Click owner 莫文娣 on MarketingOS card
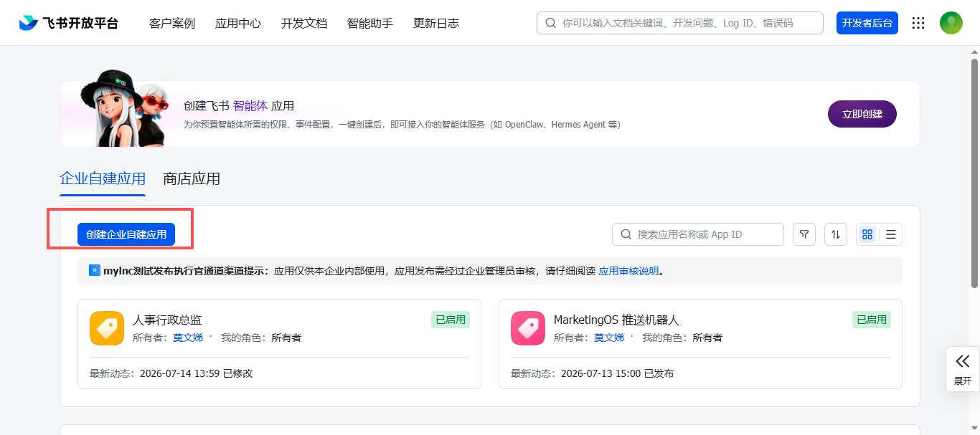Screen dimensions: 980x435 pyautogui.click(x=609, y=338)
